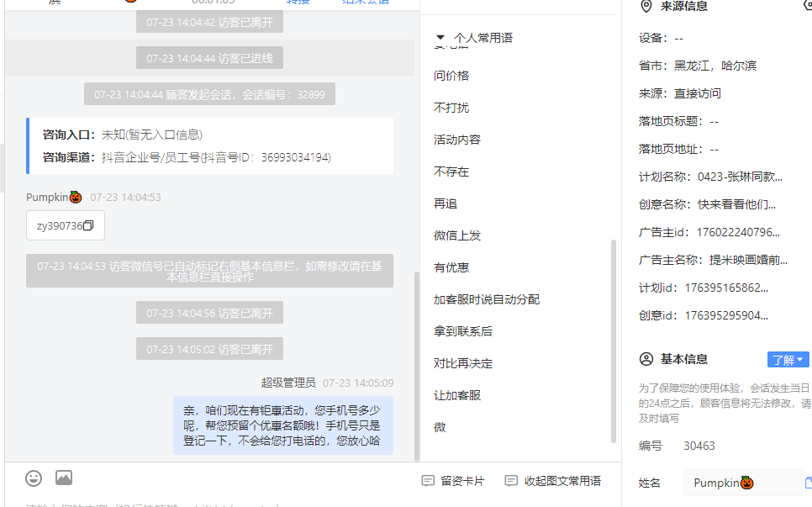Open the 留资卡片 button
Viewport: 812px width, 507px height.
tap(453, 481)
